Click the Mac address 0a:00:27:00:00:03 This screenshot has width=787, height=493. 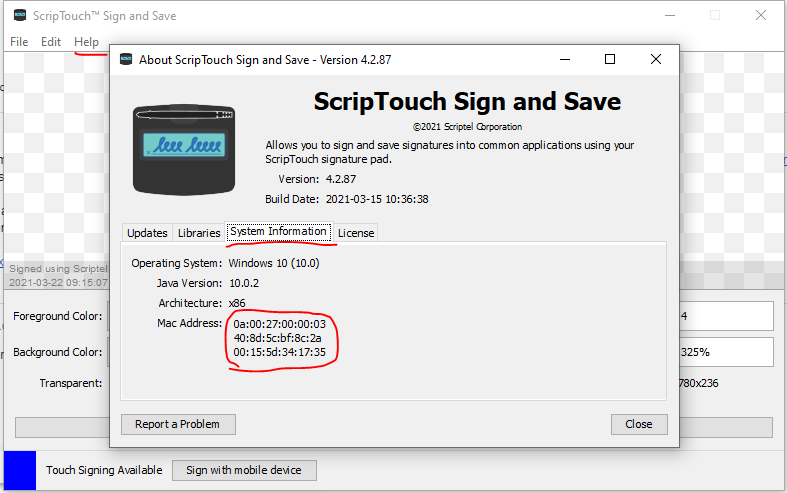(280, 324)
